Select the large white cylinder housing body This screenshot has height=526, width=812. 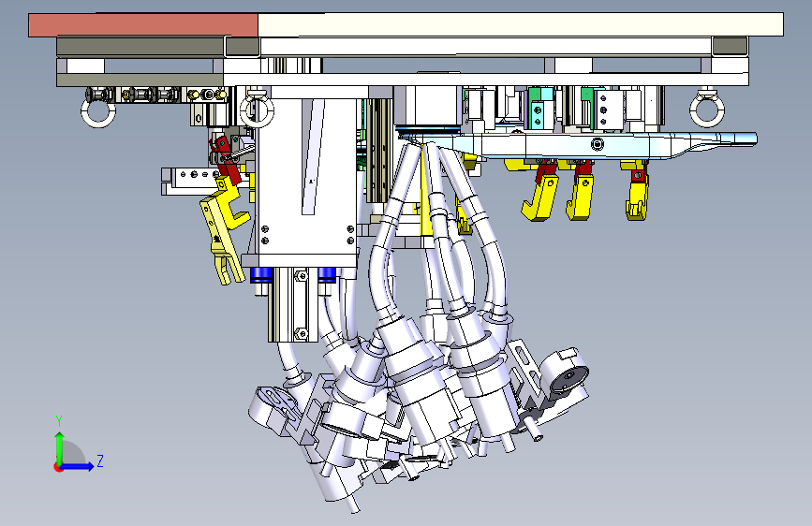[308, 176]
